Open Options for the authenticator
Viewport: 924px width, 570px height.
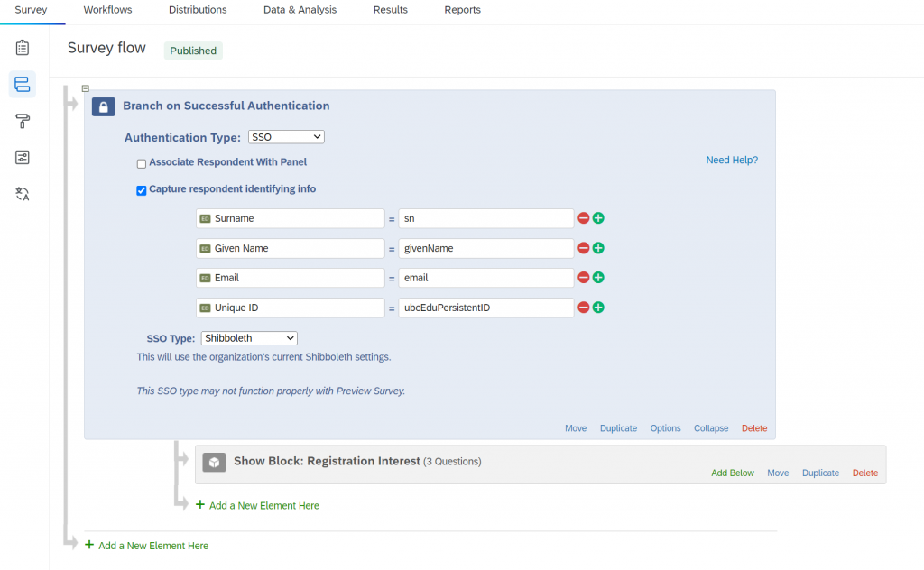665,428
